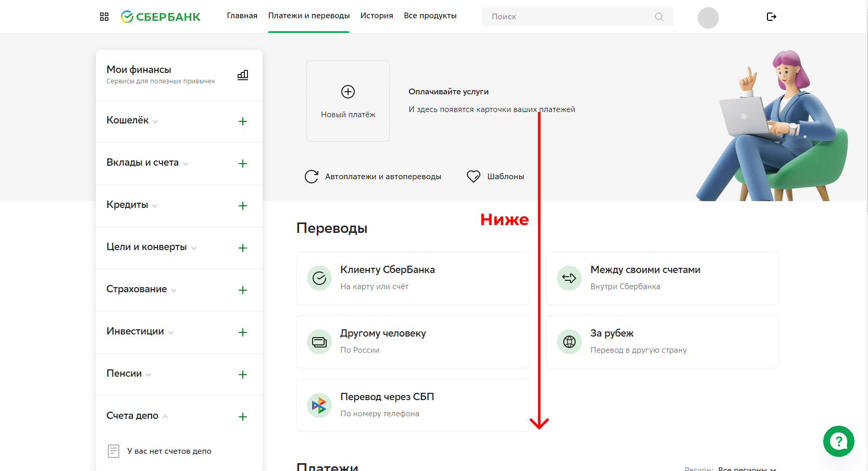Click the Автоплатежи refresh-arrow icon

(x=312, y=177)
